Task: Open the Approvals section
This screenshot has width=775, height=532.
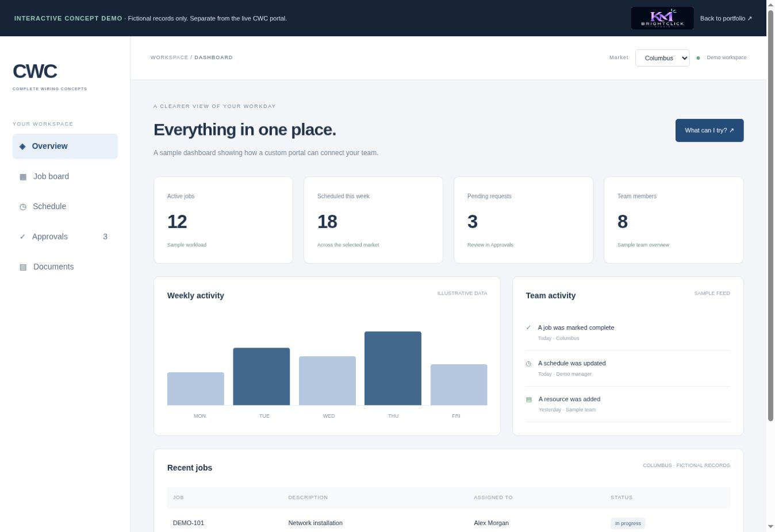Action: pyautogui.click(x=65, y=237)
